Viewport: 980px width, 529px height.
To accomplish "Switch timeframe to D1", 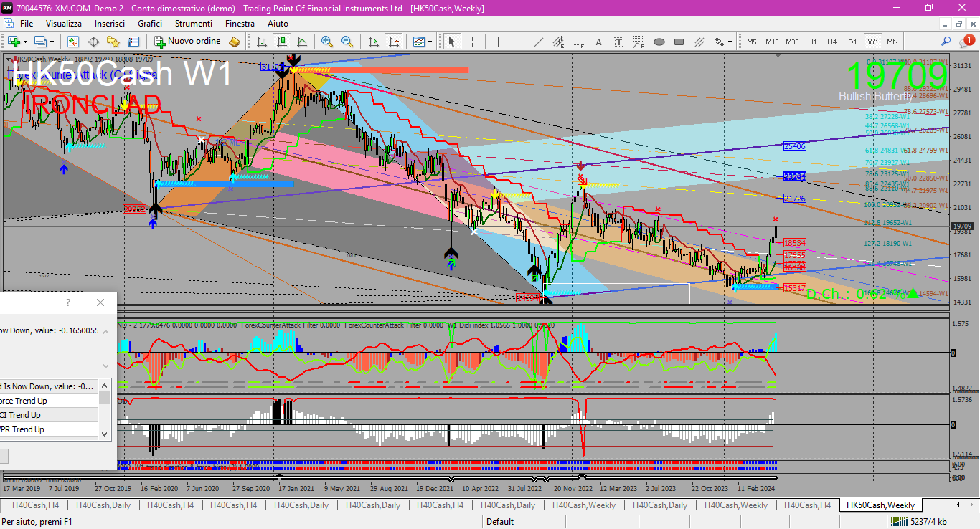I will 852,42.
